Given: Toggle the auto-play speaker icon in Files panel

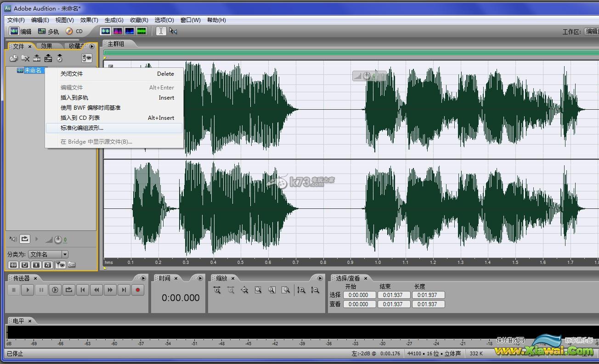Looking at the screenshot, I should coord(13,239).
